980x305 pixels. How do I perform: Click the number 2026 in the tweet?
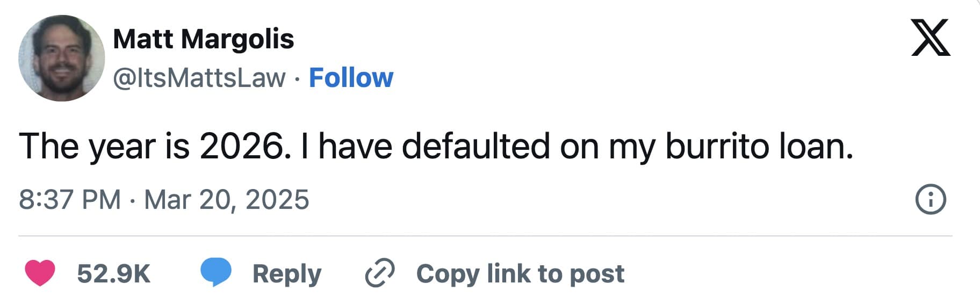(x=241, y=146)
